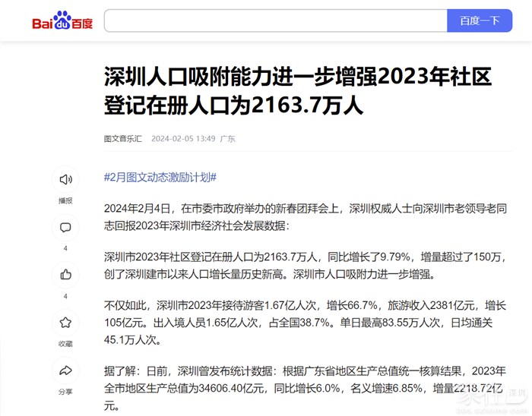
Task: Click the like count under the thumbs-up
Action: pos(65,296)
